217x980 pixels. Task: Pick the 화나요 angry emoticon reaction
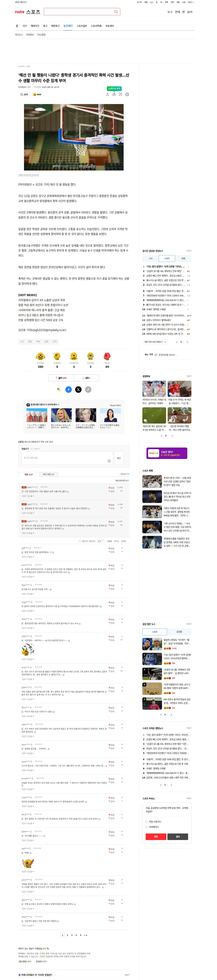[x=107, y=356]
